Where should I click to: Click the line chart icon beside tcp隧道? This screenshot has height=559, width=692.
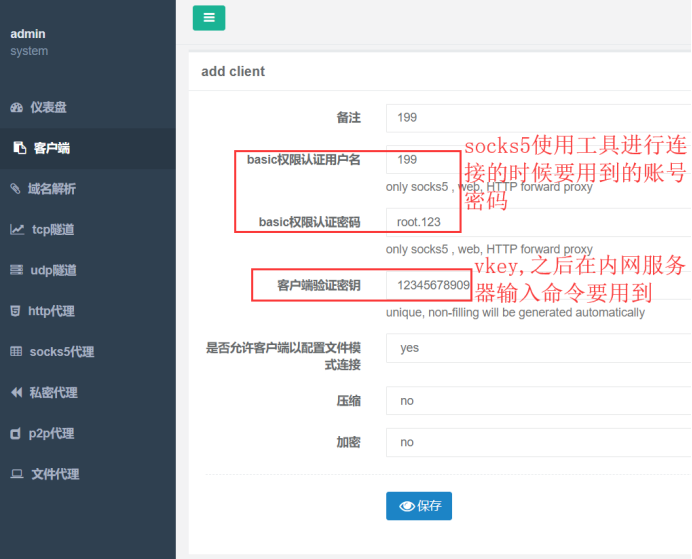pyautogui.click(x=17, y=229)
